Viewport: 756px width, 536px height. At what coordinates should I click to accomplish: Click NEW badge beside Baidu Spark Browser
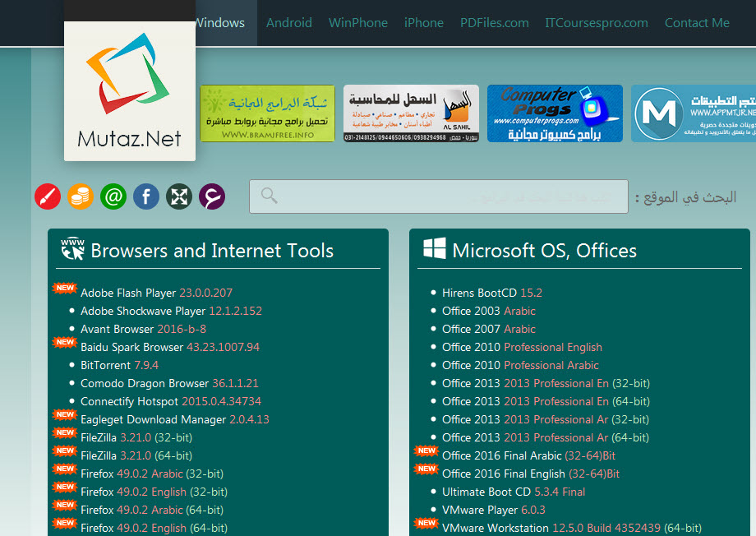(x=65, y=342)
